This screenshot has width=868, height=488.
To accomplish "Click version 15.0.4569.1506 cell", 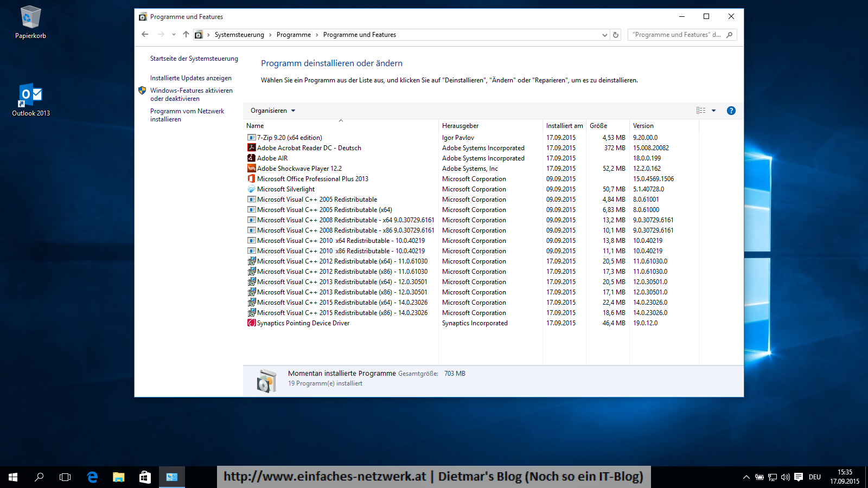I will [653, 179].
